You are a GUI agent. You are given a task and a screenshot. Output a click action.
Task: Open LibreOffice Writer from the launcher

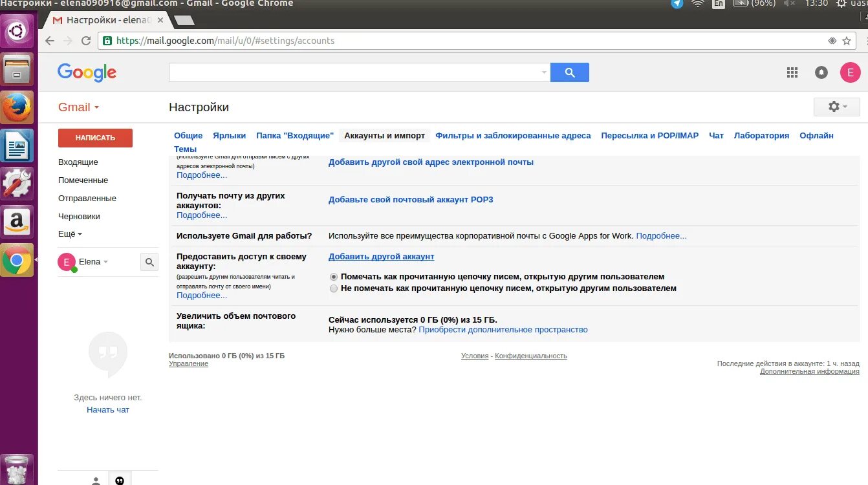[x=17, y=145]
